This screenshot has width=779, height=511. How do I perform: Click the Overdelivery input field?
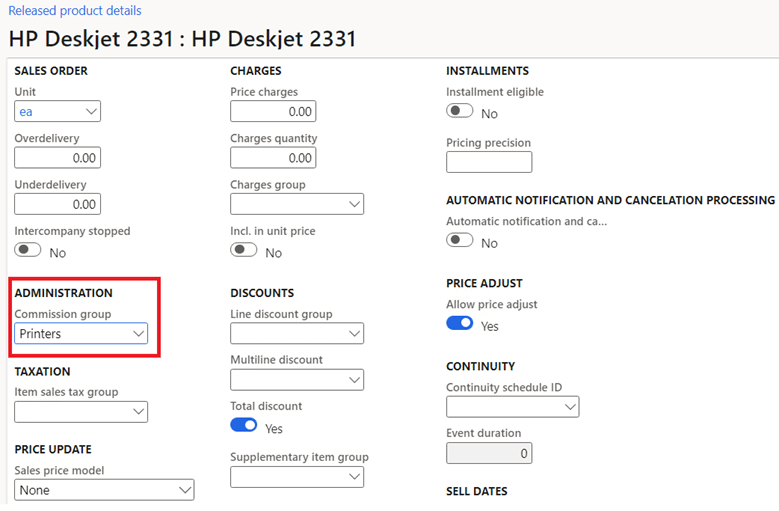[x=57, y=158]
